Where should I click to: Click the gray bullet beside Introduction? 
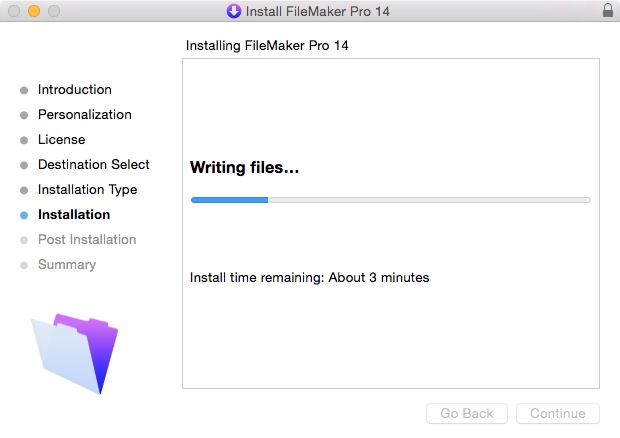pyautogui.click(x=24, y=90)
